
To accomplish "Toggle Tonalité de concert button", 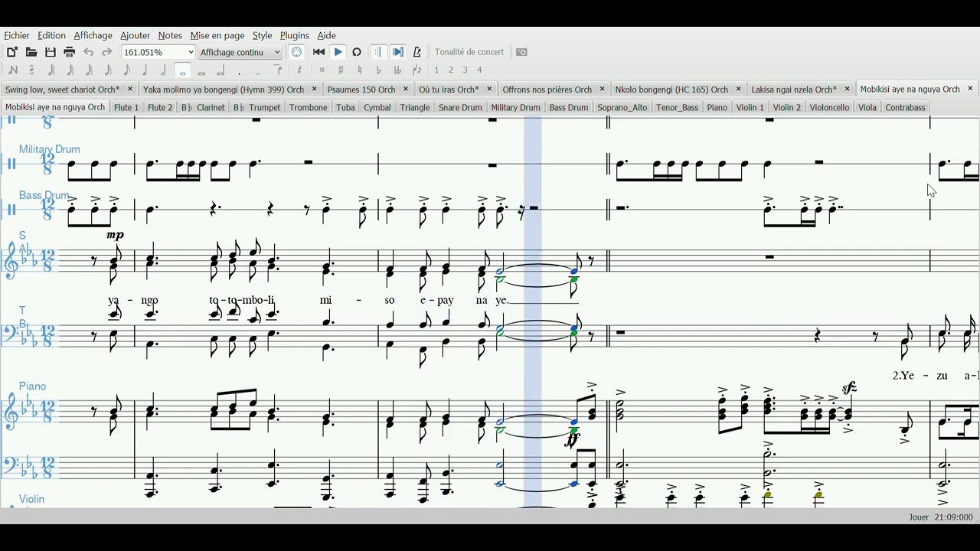I will click(x=469, y=52).
